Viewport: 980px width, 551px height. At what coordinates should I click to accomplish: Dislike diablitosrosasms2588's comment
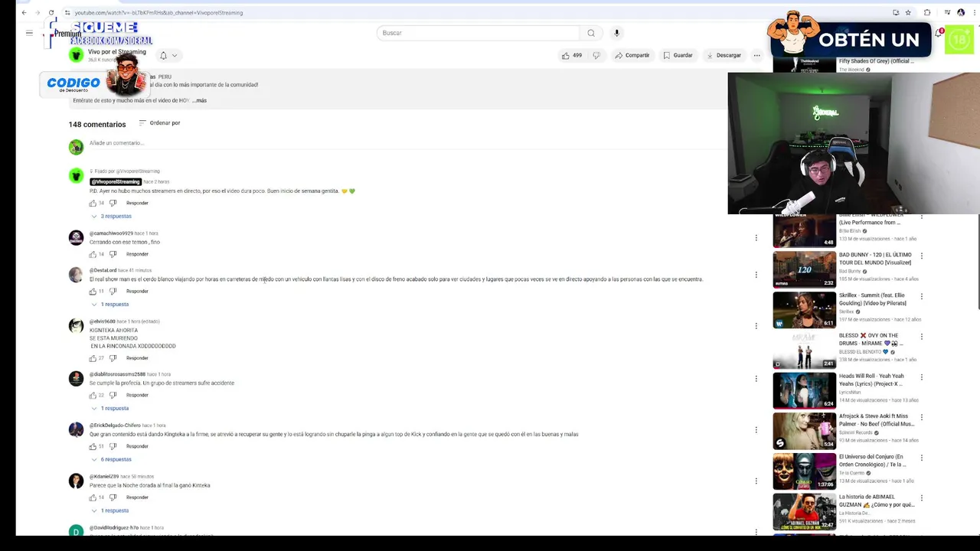(x=113, y=395)
